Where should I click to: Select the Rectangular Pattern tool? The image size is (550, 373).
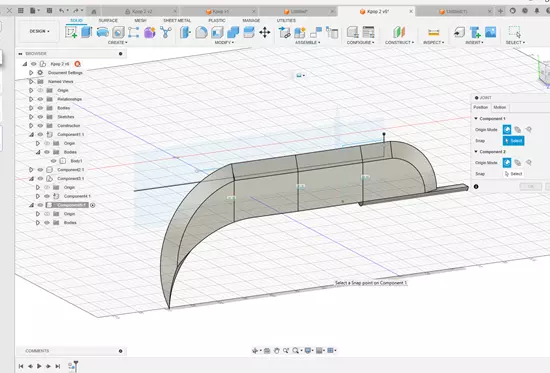click(x=133, y=32)
